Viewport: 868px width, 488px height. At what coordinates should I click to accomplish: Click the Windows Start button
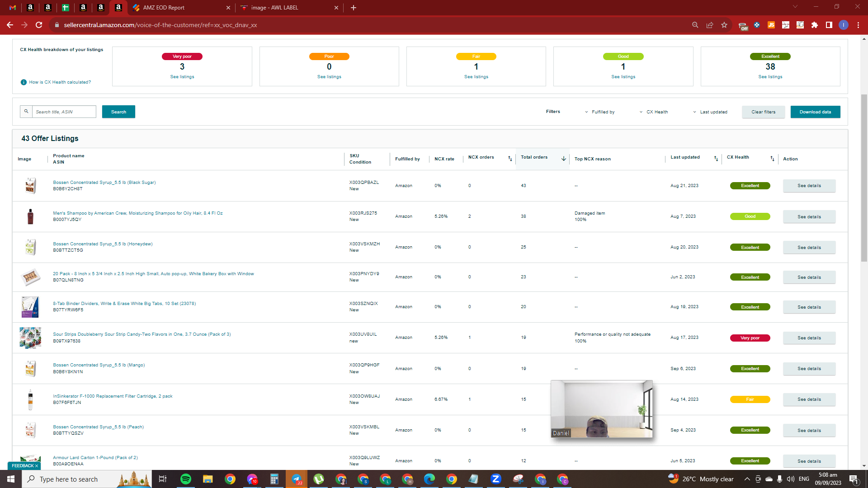11,479
